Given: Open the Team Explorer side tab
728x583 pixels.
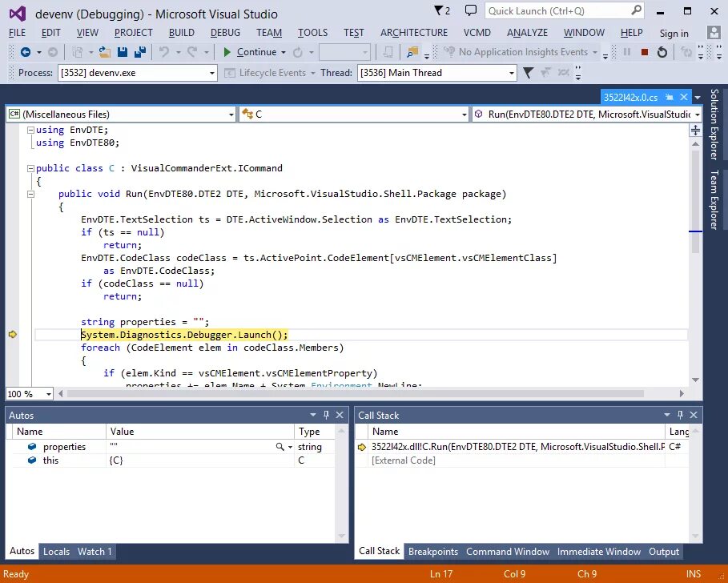Looking at the screenshot, I should pos(714,199).
